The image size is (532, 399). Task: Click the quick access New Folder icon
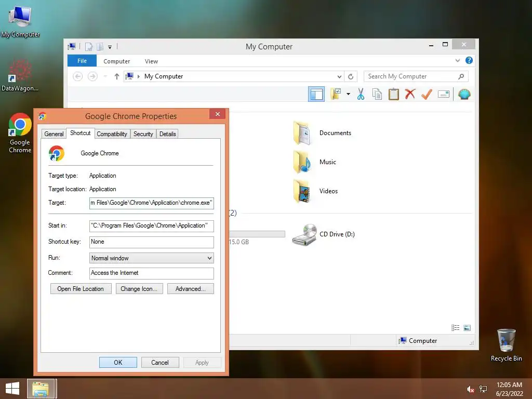coord(100,46)
